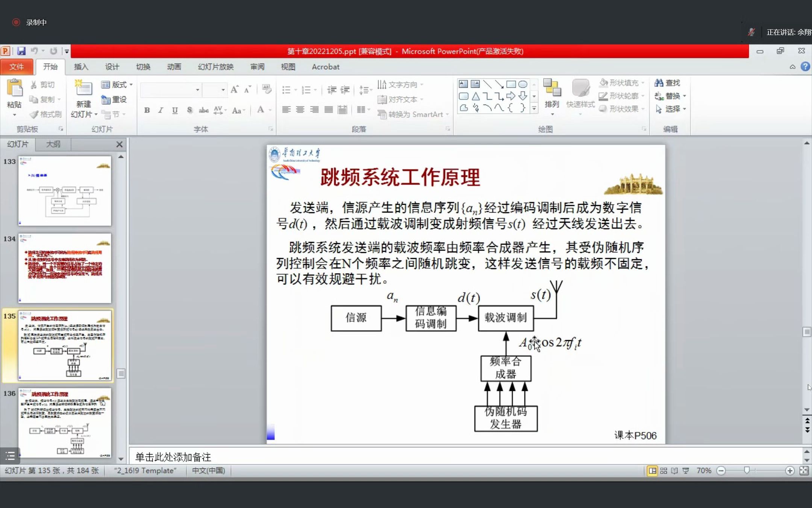
Task: Select slide 134 thumbnail in the panel
Action: pyautogui.click(x=65, y=268)
